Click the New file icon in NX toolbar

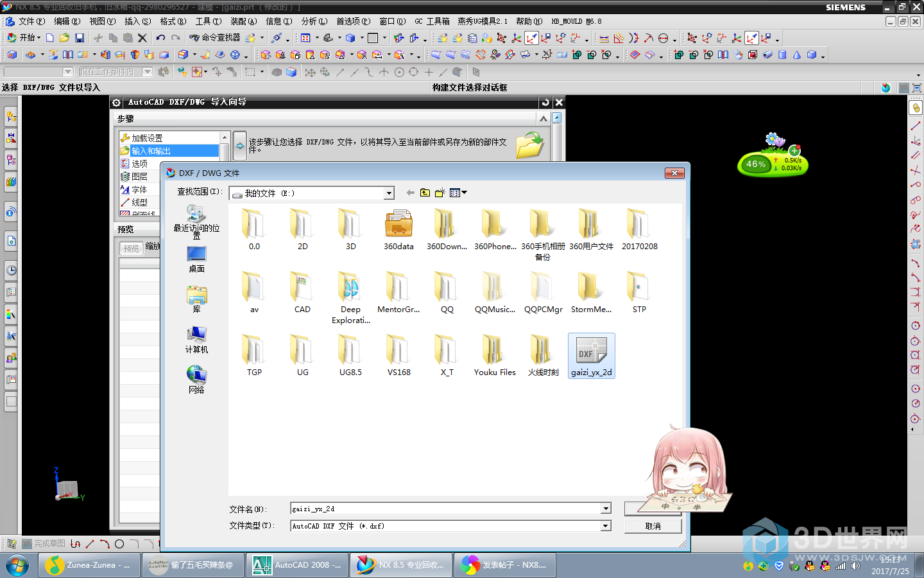tap(49, 38)
